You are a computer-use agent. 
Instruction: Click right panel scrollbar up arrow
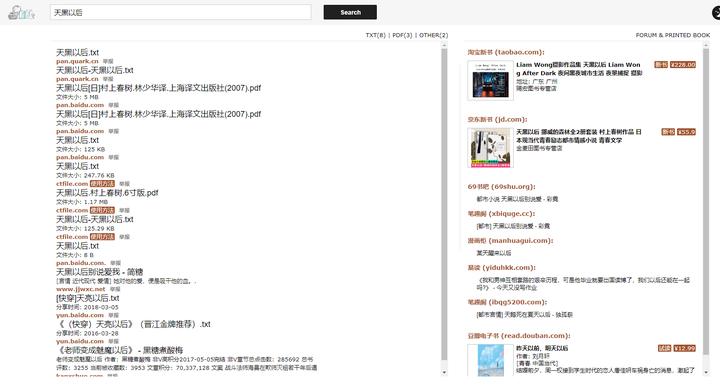click(706, 45)
